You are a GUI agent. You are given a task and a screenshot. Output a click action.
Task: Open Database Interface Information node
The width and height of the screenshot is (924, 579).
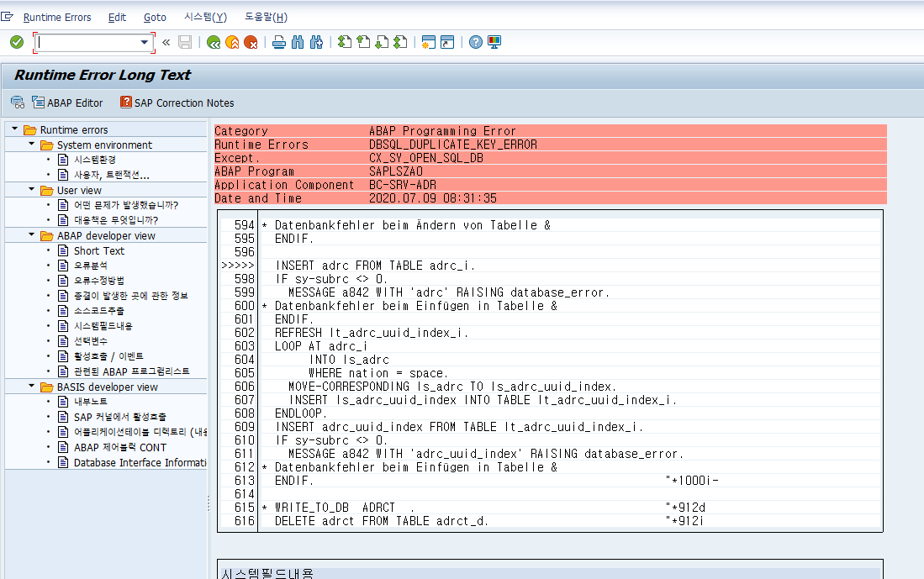tap(140, 463)
